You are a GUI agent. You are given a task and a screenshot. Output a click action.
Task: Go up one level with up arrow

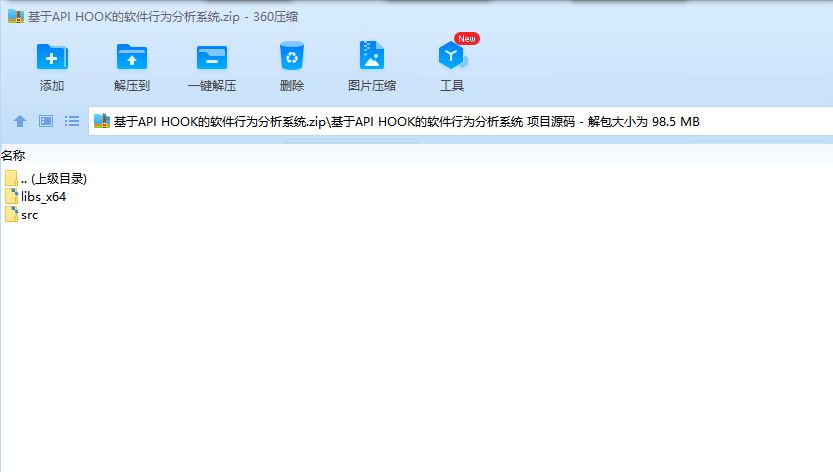[x=20, y=121]
